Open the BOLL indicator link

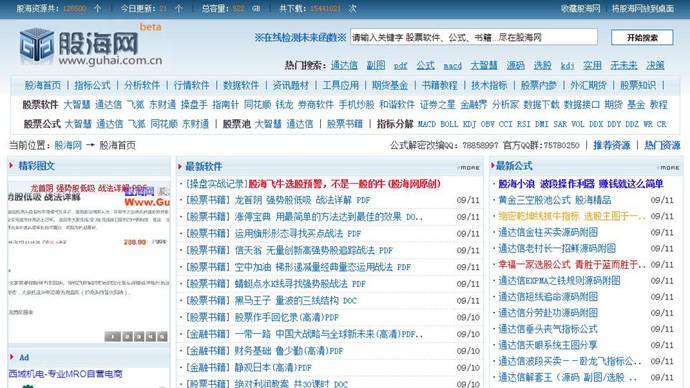point(449,124)
